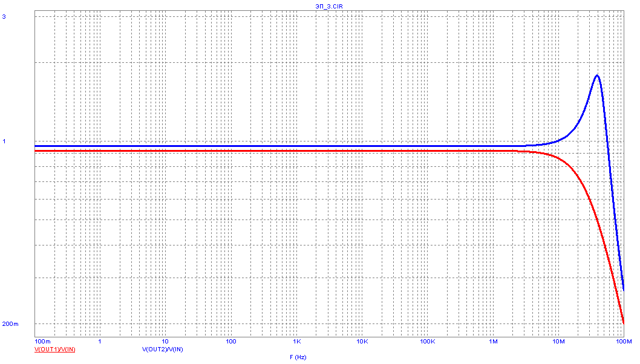Click the 1K frequency axis label
The image size is (640, 364).
coord(297,341)
